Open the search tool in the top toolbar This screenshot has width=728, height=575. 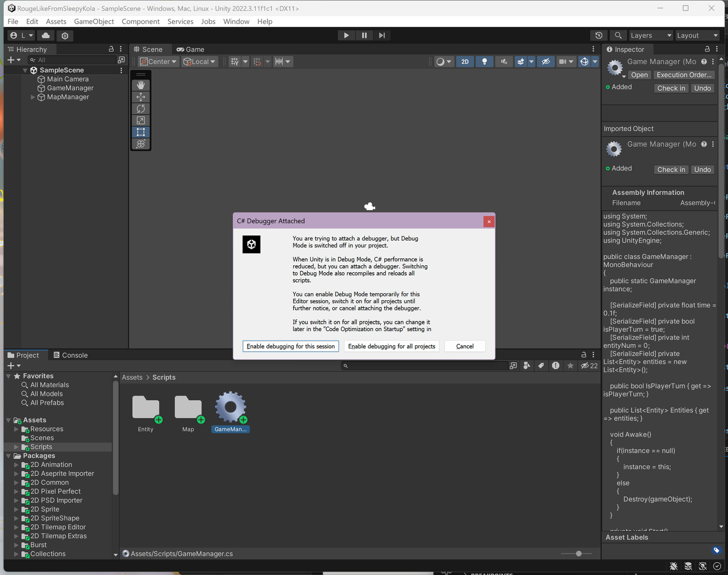pos(618,35)
